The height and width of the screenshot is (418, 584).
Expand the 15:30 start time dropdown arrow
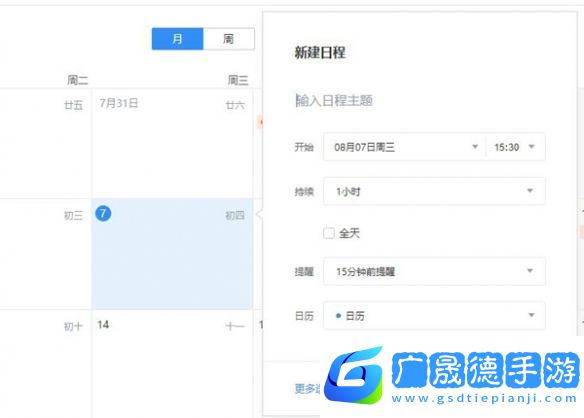click(x=532, y=147)
